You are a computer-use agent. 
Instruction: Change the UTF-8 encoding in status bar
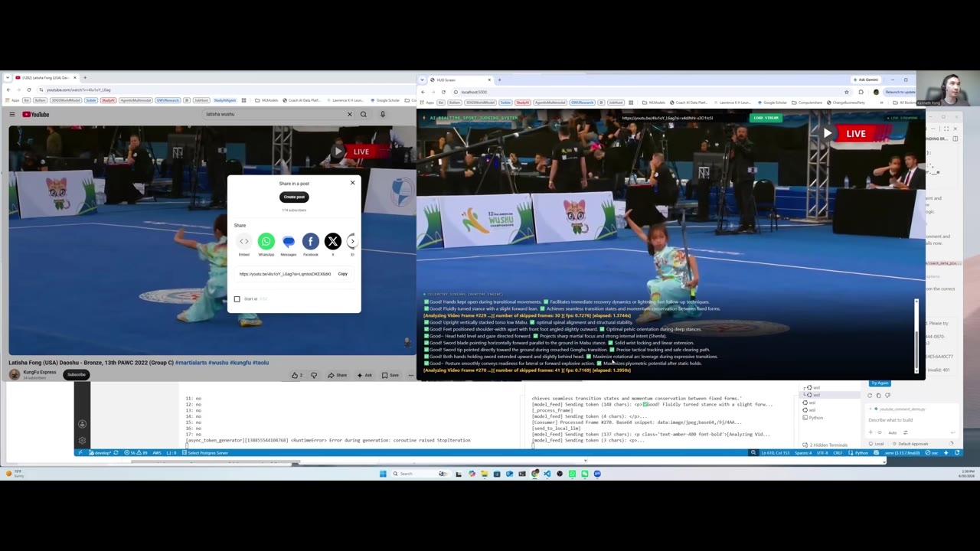822,453
